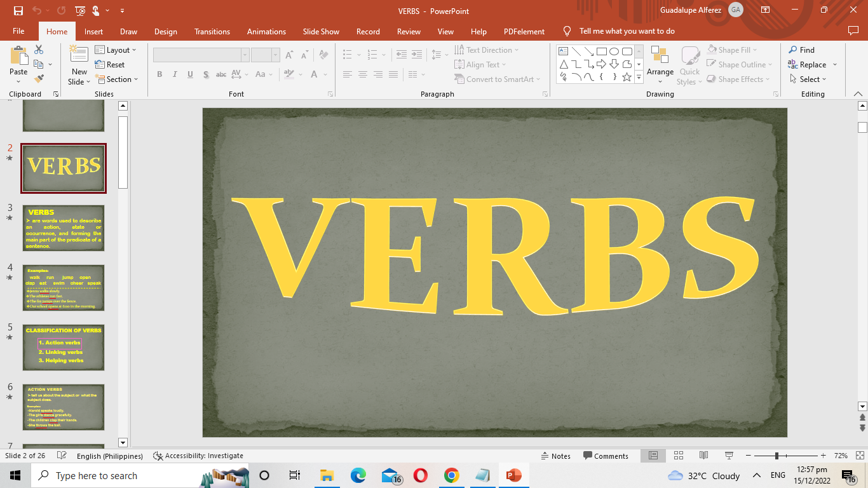Click Accessibility: Investigate in status bar
This screenshot has width=868, height=488.
198,456
